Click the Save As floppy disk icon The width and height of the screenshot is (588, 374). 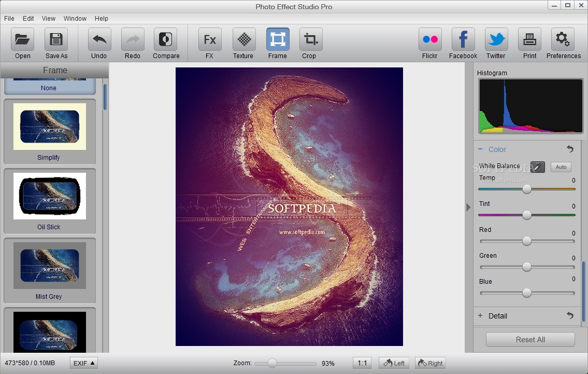[x=56, y=39]
